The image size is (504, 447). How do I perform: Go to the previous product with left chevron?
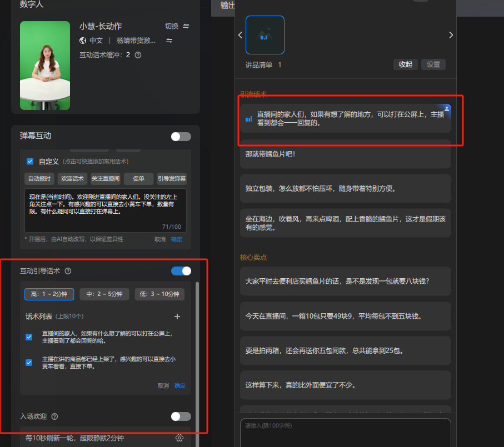(x=240, y=35)
